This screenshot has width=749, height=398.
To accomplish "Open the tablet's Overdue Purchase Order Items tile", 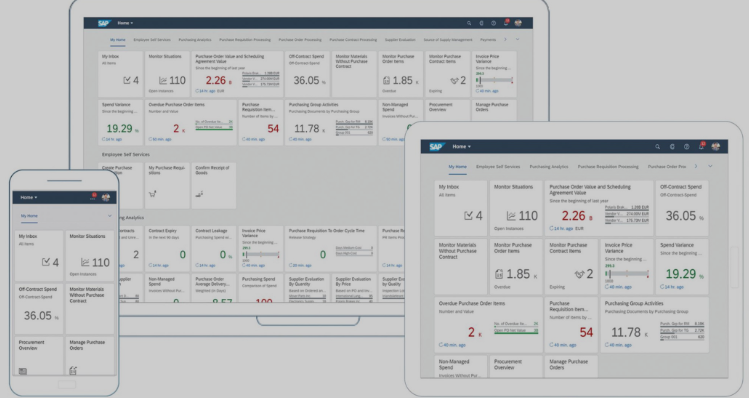I will pyautogui.click(x=489, y=325).
